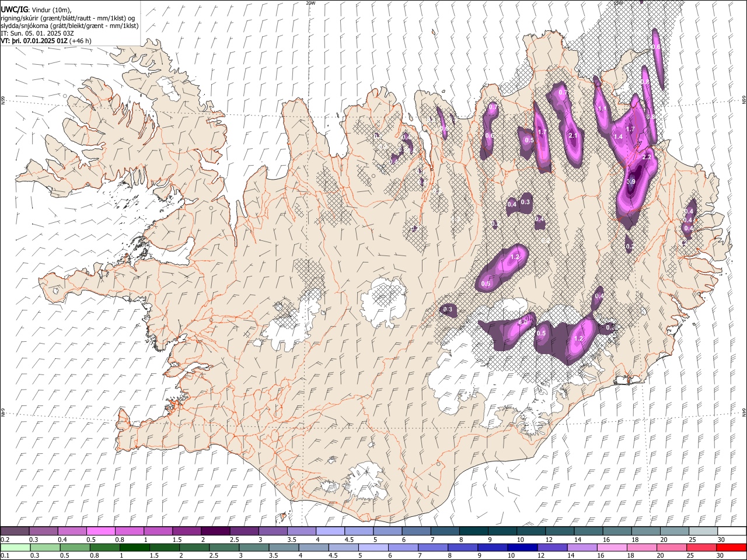Pick the 3.5 lavender swatch, top scale
The width and height of the screenshot is (747, 560).
(301, 531)
